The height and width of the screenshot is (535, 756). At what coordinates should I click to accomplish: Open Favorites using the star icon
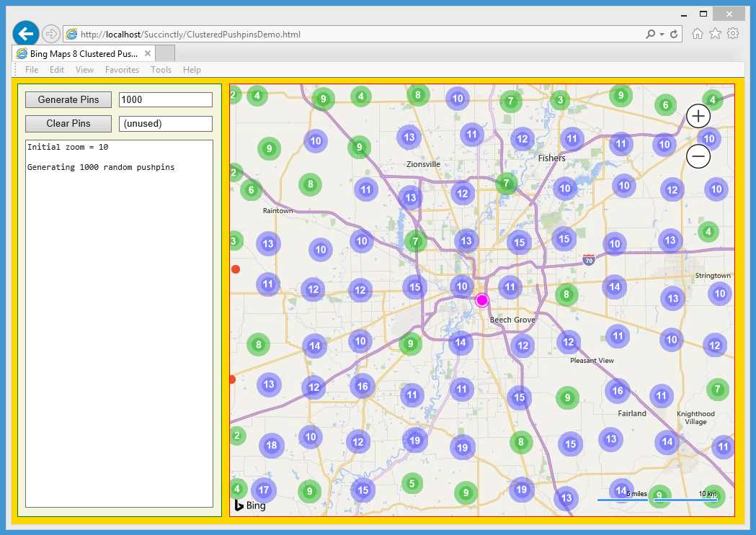click(714, 33)
